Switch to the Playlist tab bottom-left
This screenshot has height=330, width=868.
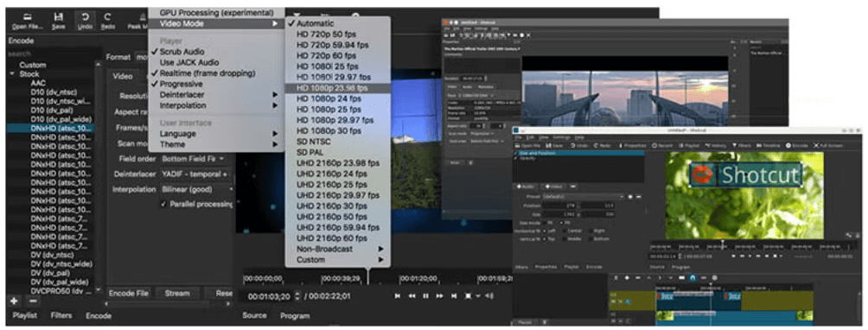tap(25, 315)
